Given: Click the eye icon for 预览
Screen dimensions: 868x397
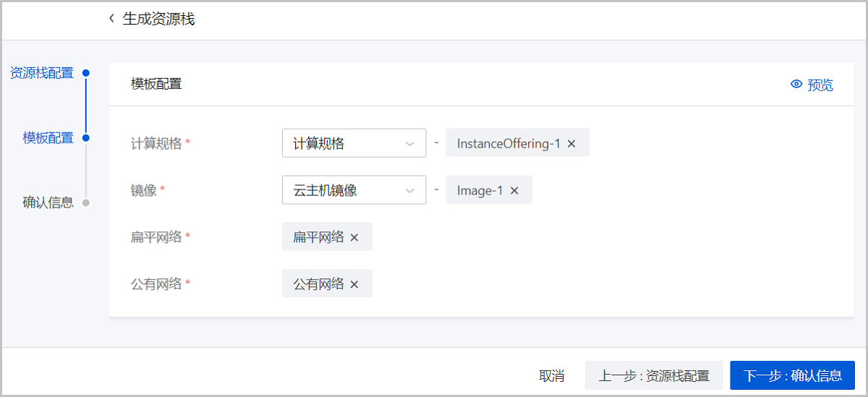Looking at the screenshot, I should pyautogui.click(x=796, y=85).
